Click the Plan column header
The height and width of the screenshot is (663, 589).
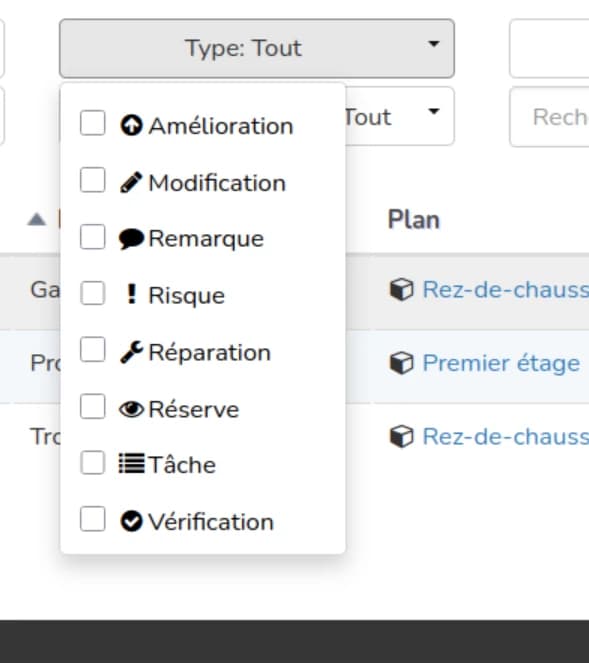click(x=414, y=220)
